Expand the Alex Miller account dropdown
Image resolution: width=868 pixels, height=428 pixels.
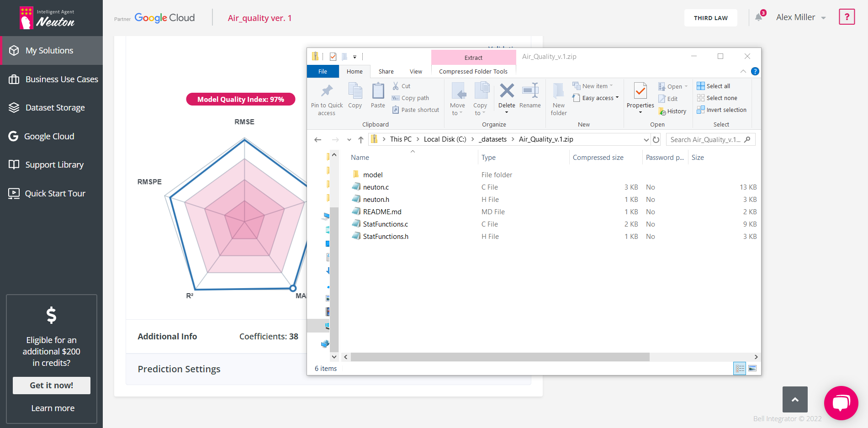coord(823,18)
